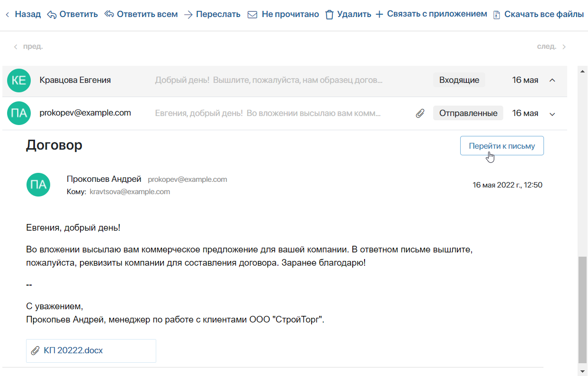Click the paperclip icon of КП 20222.docx
The image size is (588, 376).
click(35, 351)
